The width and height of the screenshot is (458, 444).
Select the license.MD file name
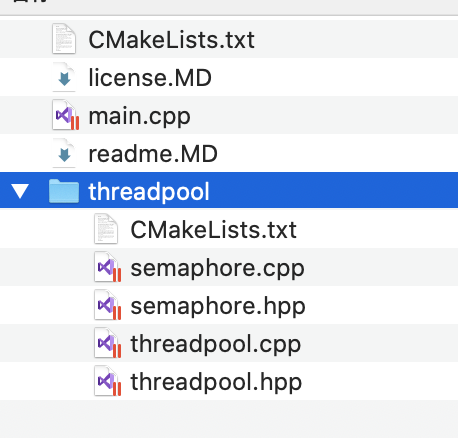tap(150, 77)
